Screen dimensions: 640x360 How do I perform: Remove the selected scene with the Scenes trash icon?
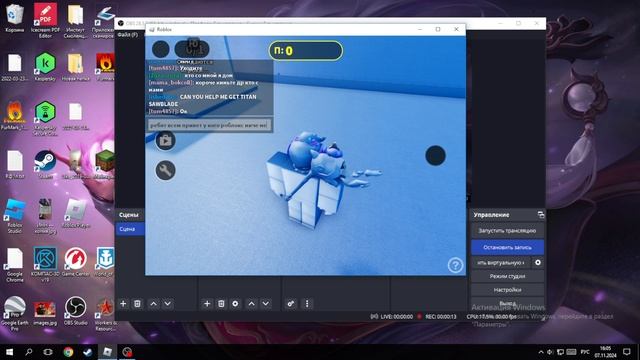point(138,304)
